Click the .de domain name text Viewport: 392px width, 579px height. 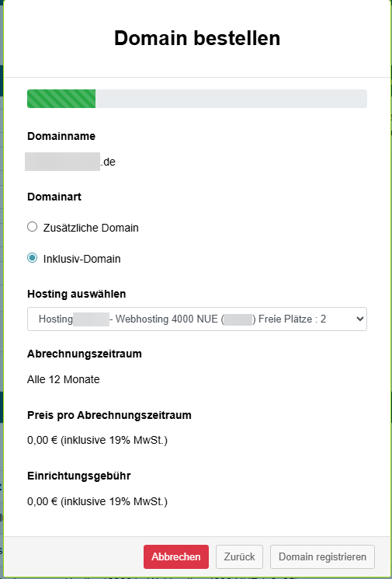[x=108, y=162]
